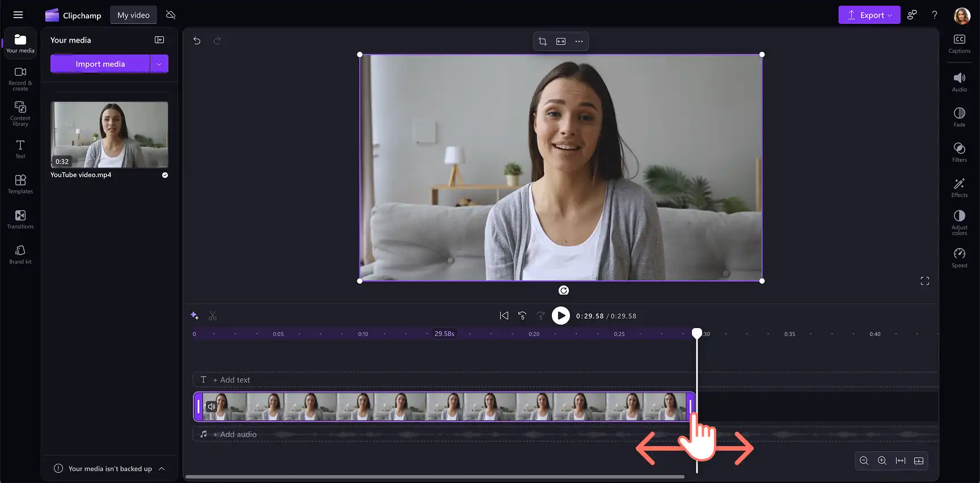980x483 pixels.
Task: Open the help question mark
Action: click(x=935, y=15)
